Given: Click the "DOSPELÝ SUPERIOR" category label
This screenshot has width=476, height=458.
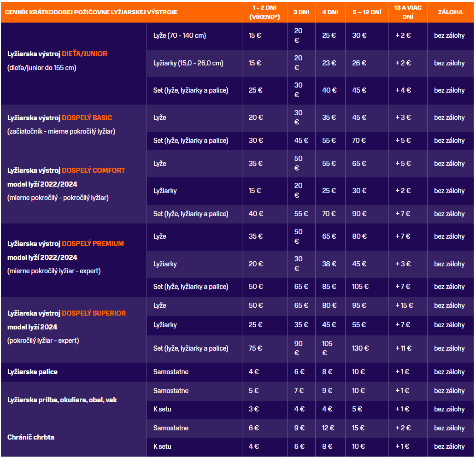Looking at the screenshot, I should point(94,313).
